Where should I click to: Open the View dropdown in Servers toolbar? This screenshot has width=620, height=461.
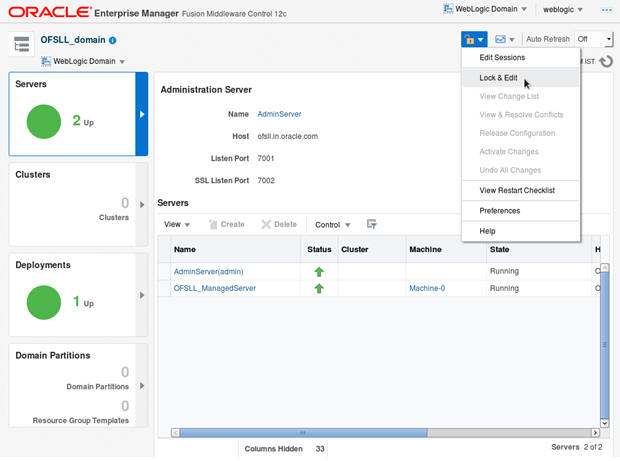click(177, 224)
